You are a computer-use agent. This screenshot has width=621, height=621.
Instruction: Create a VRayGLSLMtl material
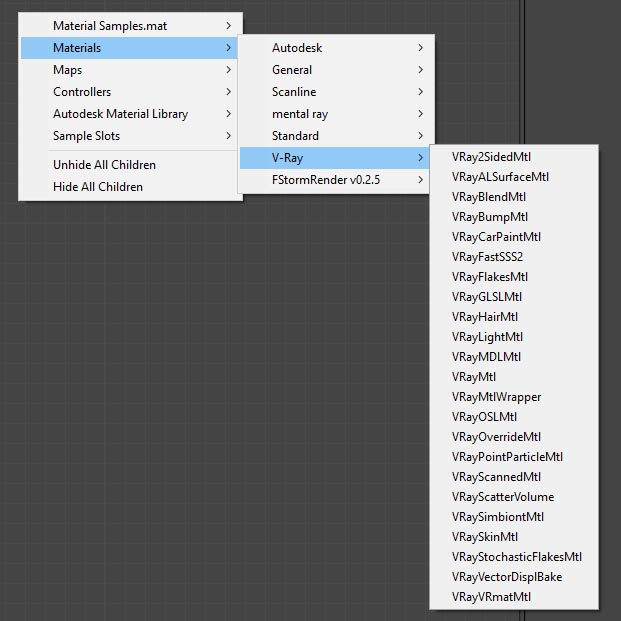click(514, 297)
